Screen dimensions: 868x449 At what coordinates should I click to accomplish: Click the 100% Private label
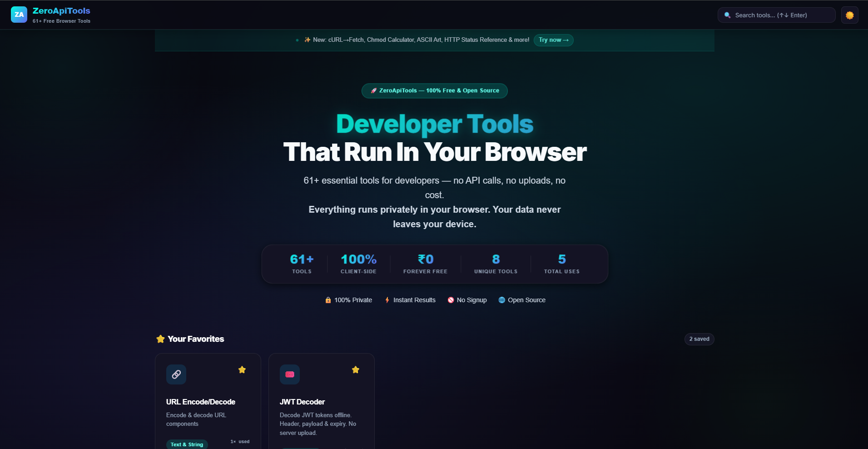point(353,300)
